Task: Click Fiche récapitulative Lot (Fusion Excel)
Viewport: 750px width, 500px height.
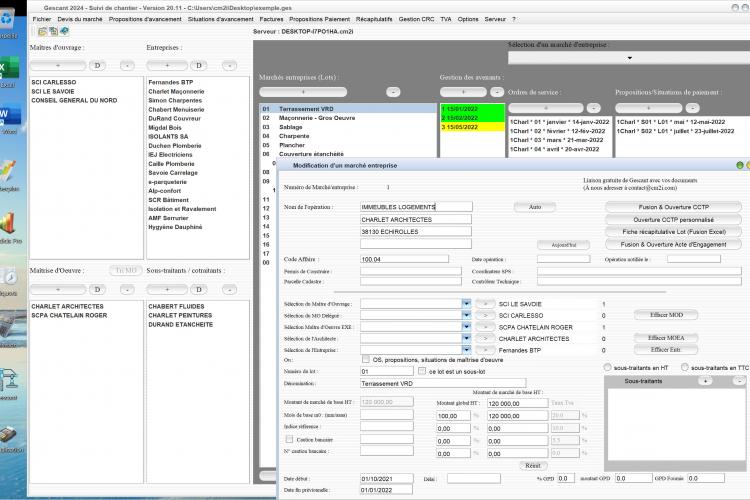Action: click(673, 232)
